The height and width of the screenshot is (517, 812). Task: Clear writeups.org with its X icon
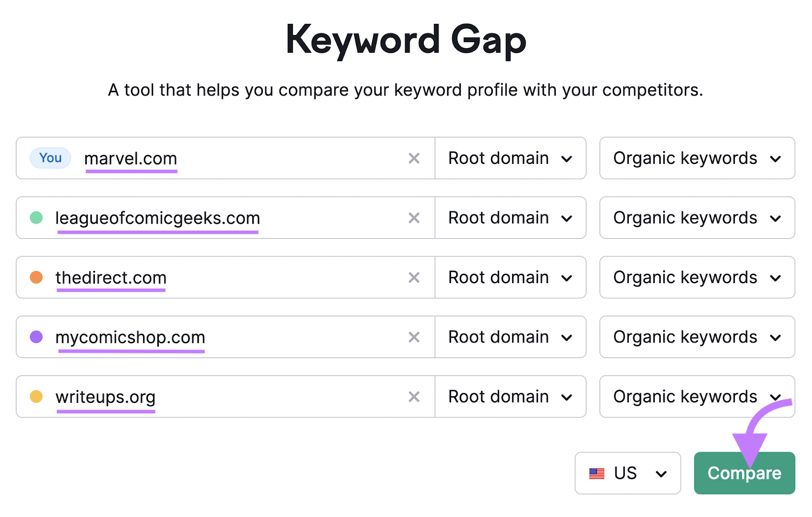tap(414, 397)
